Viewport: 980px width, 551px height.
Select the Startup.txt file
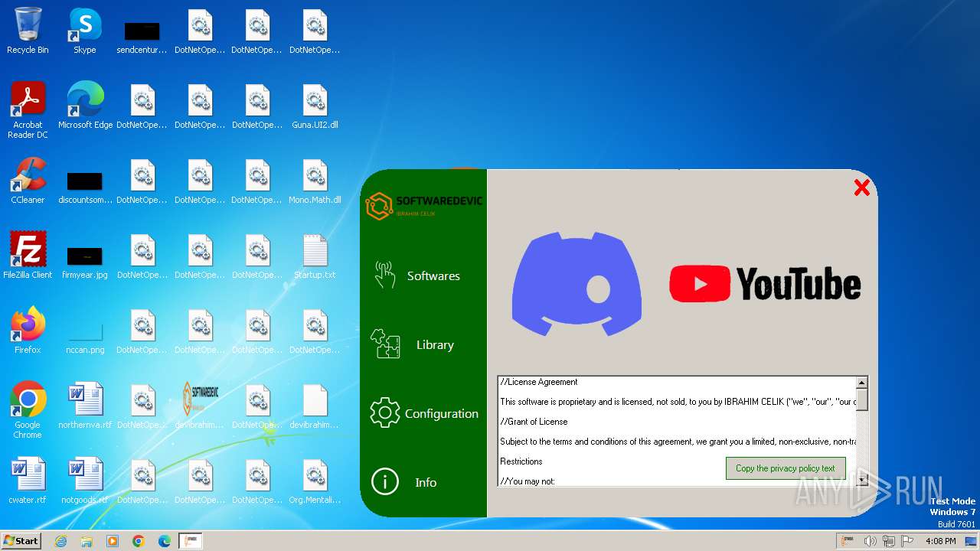coord(315,256)
